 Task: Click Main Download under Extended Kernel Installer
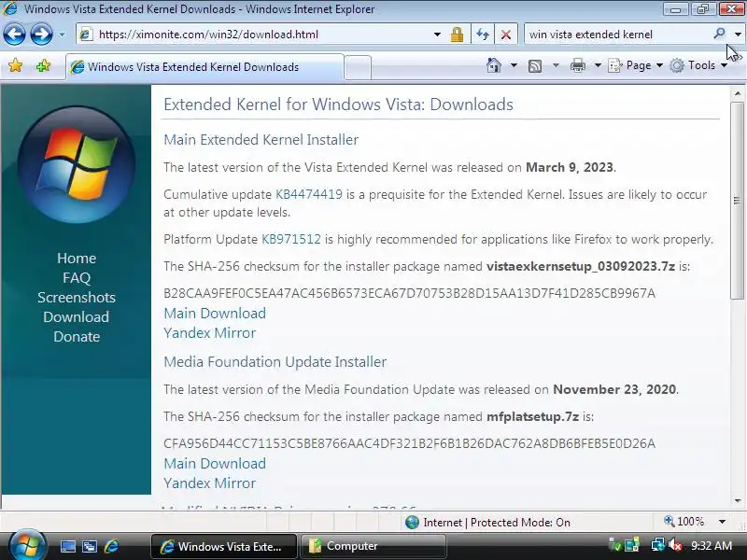pyautogui.click(x=215, y=314)
